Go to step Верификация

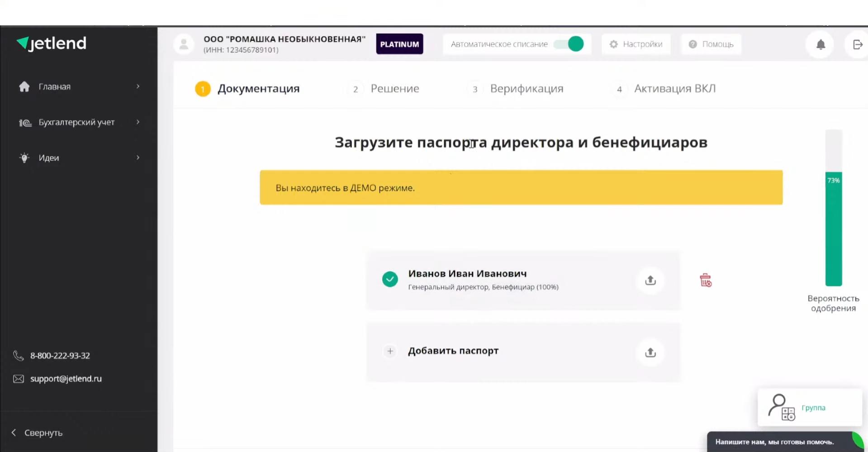pos(516,89)
